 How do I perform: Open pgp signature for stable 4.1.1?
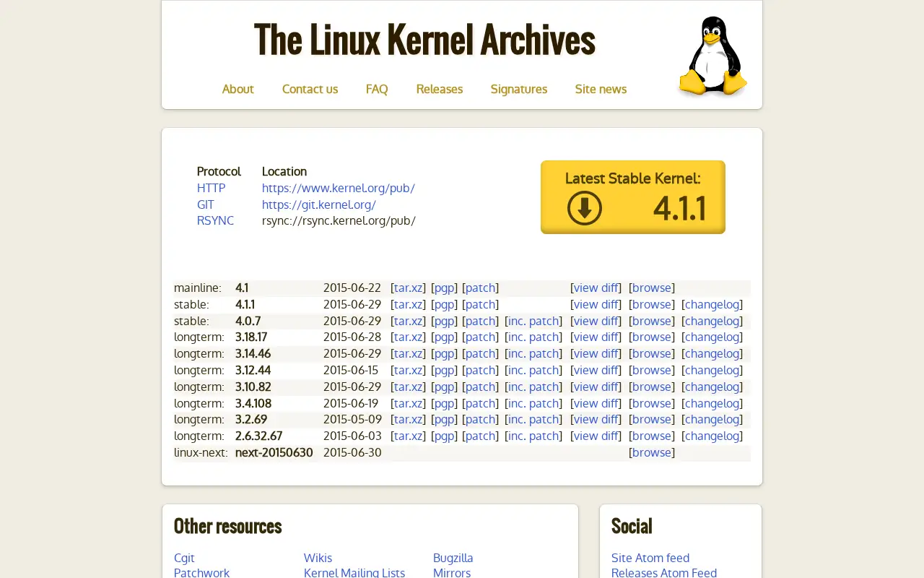(444, 304)
